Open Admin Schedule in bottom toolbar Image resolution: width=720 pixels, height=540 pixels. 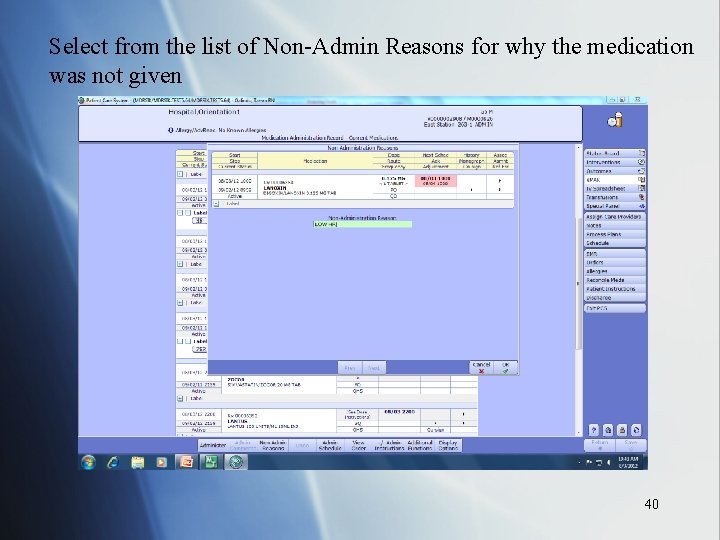[x=330, y=445]
